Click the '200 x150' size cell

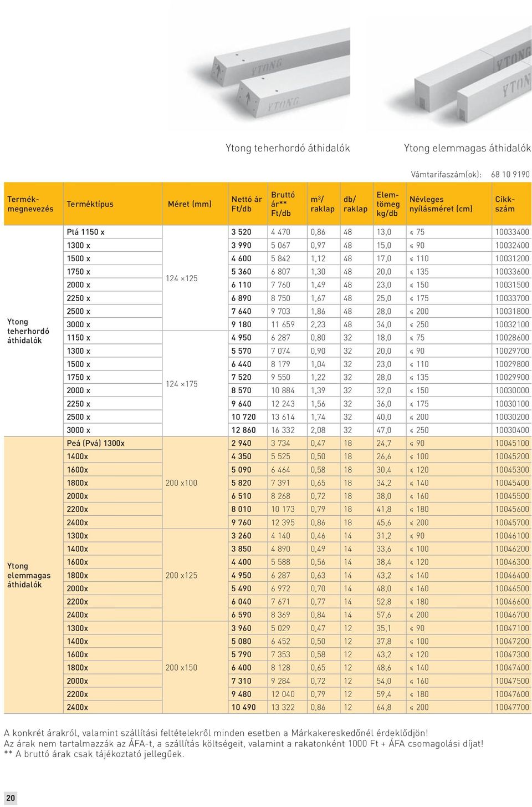(181, 668)
